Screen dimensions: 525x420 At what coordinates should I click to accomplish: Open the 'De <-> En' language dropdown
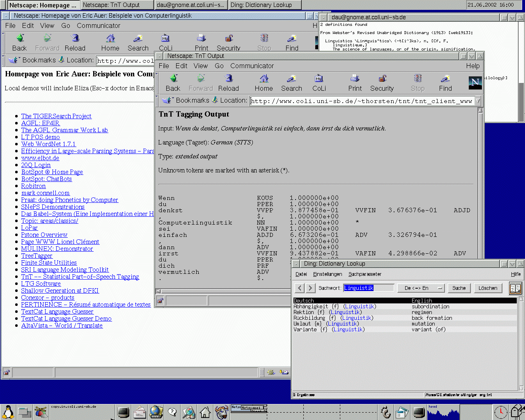421,288
